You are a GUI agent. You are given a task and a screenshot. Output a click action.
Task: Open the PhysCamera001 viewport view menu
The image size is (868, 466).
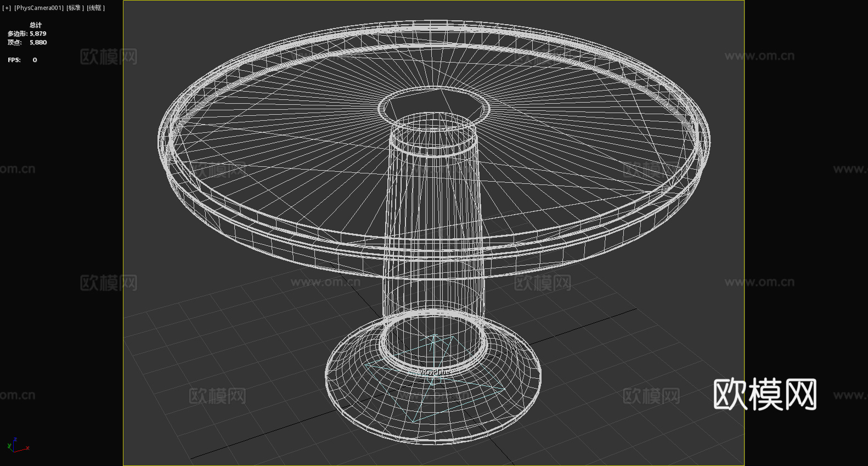[x=39, y=8]
